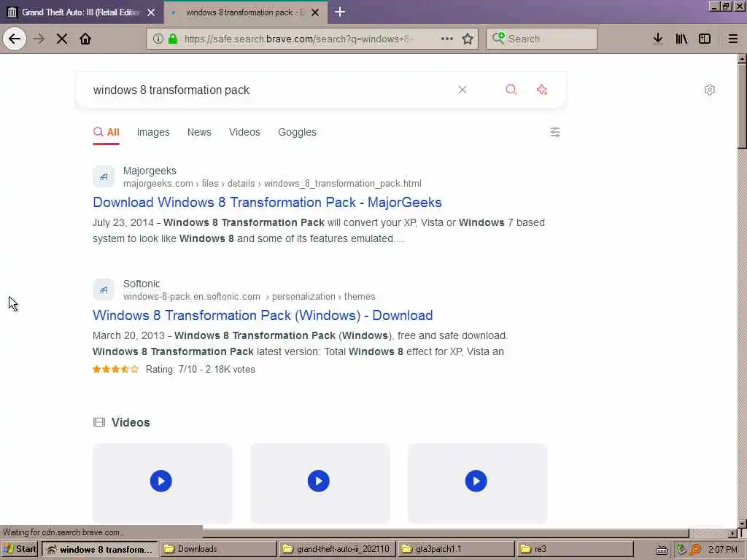The height and width of the screenshot is (560, 747).
Task: Open a new tab with plus button
Action: click(x=340, y=12)
